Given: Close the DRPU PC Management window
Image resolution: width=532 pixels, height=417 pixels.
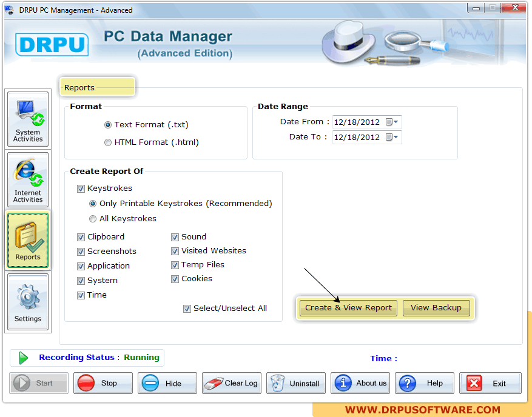Looking at the screenshot, I should coord(514,8).
